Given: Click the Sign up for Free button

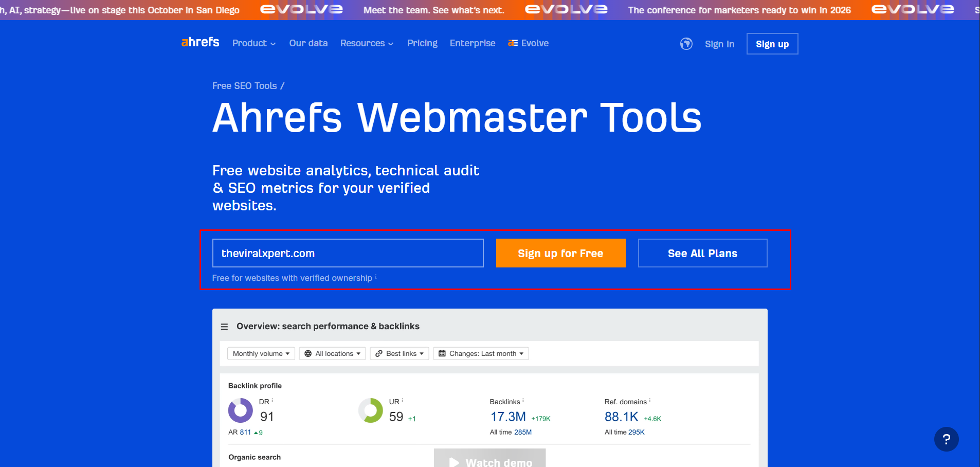Looking at the screenshot, I should [560, 253].
